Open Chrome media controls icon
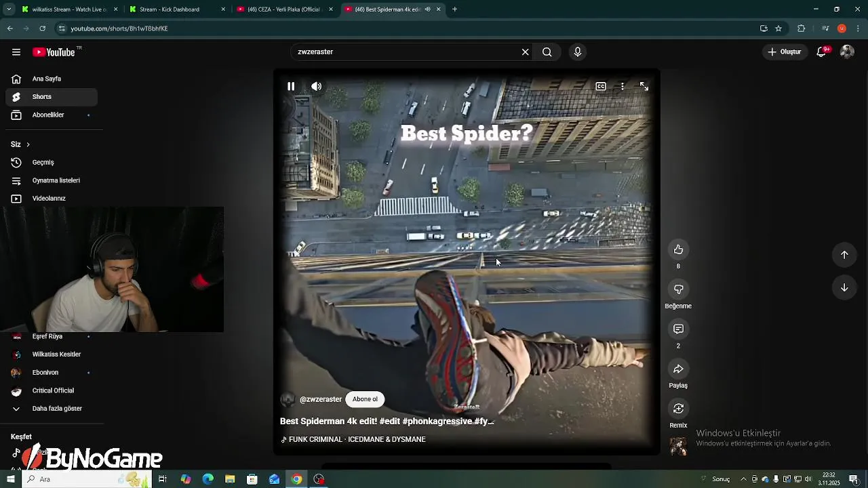868x488 pixels. pyautogui.click(x=825, y=28)
